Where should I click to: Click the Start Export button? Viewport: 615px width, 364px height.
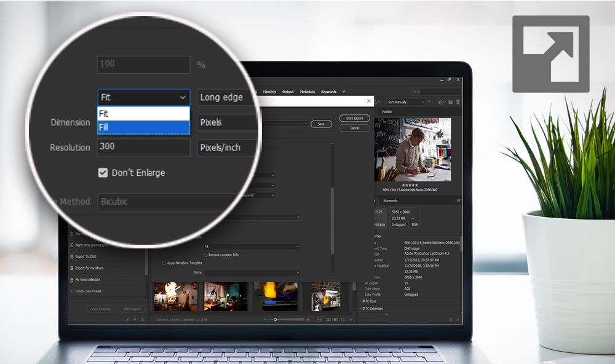pos(355,118)
